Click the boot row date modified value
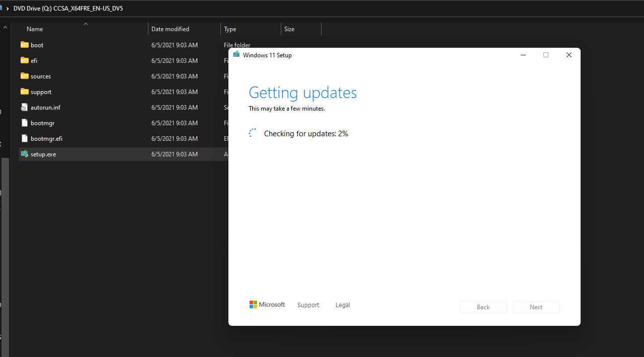 coord(175,45)
